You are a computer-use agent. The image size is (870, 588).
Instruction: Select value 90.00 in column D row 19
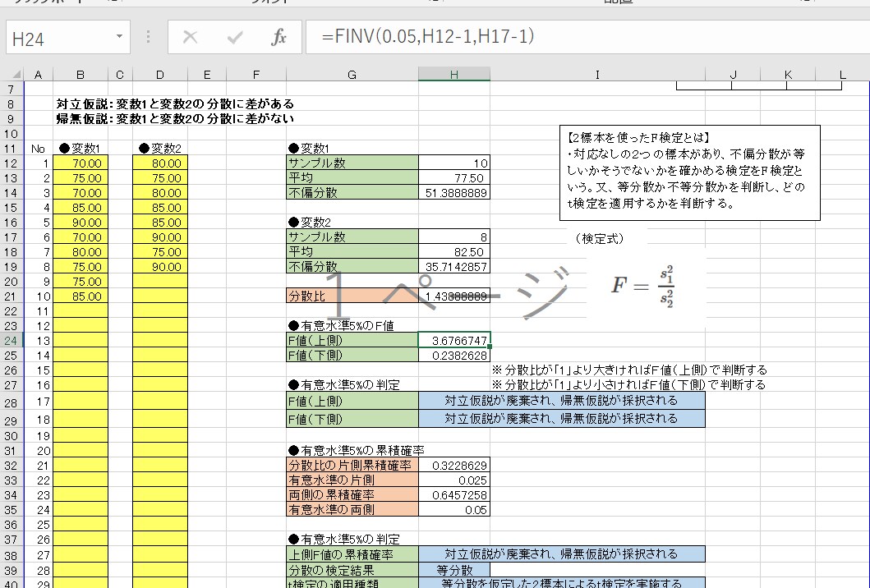coord(160,267)
